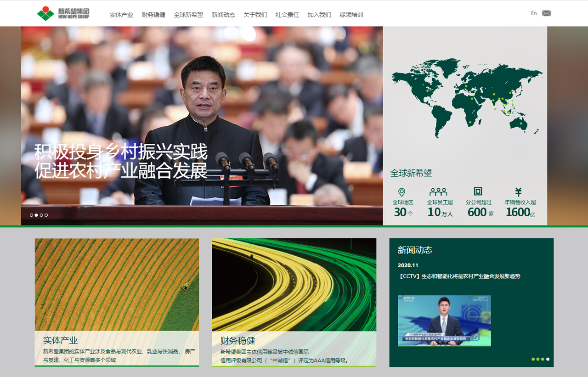
Task: Open the 新闻动态 navigation menu
Action: (223, 15)
